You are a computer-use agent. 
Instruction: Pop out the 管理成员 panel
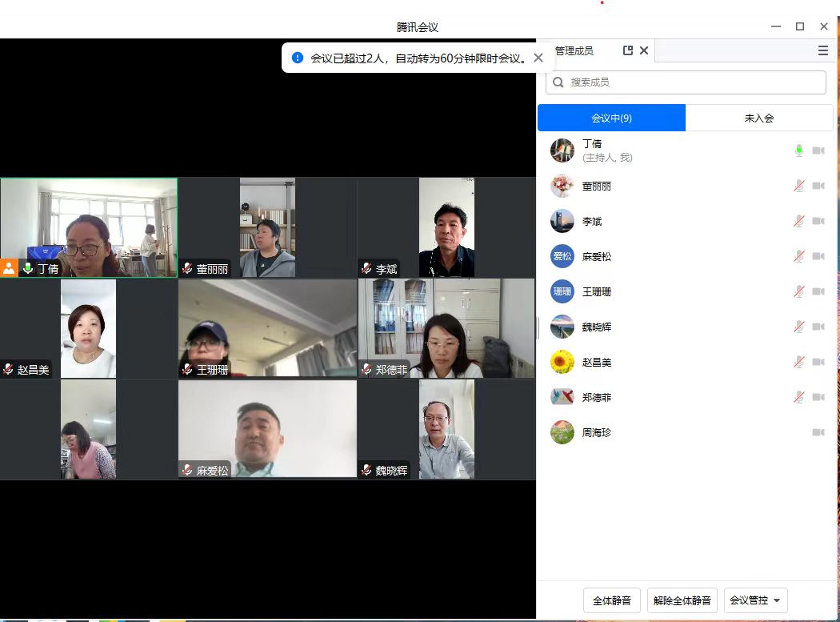[628, 50]
